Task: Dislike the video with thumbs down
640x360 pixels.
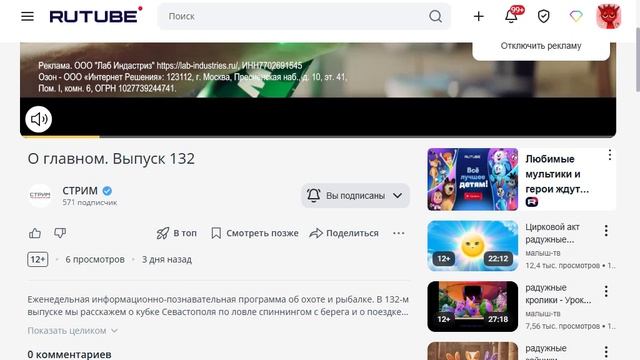Action: pyautogui.click(x=60, y=233)
